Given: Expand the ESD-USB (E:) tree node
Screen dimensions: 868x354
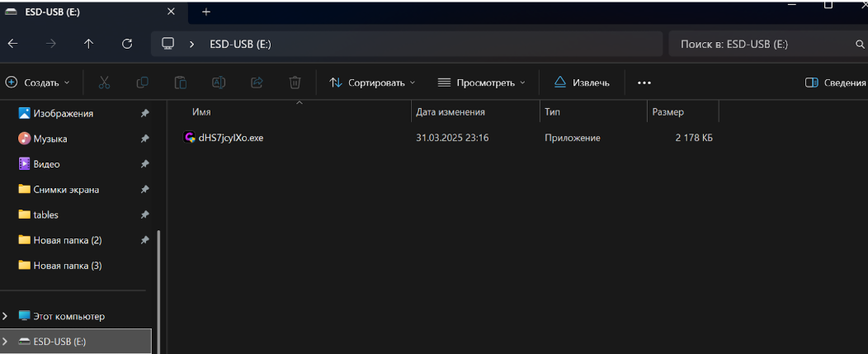Looking at the screenshot, I should point(6,341).
